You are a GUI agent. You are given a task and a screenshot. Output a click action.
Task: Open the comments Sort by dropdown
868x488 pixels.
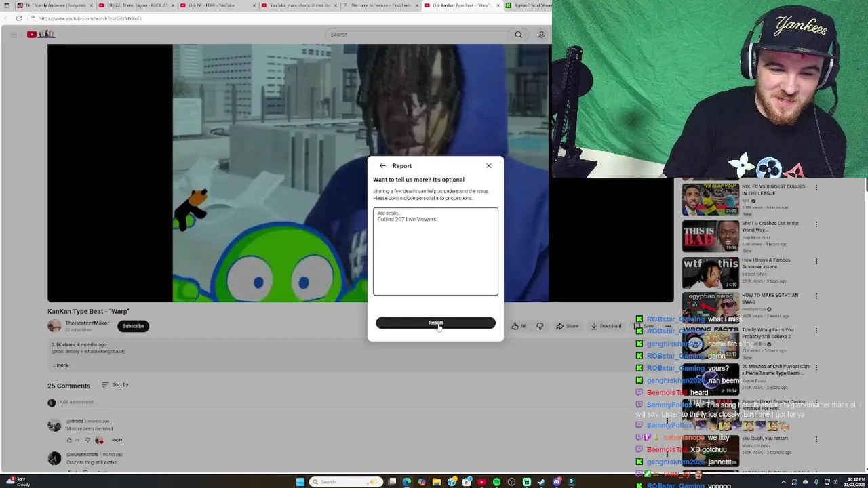tap(115, 385)
